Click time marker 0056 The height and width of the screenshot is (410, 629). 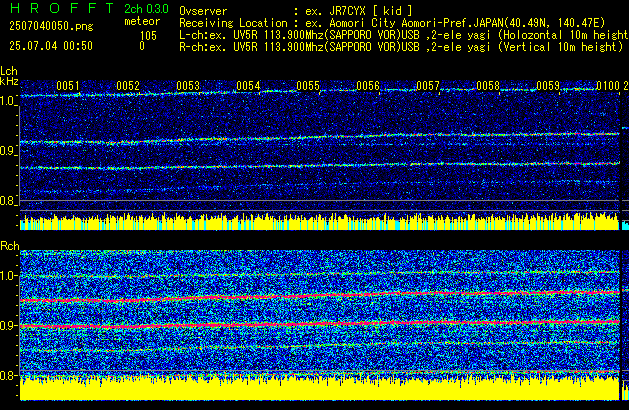click(368, 86)
